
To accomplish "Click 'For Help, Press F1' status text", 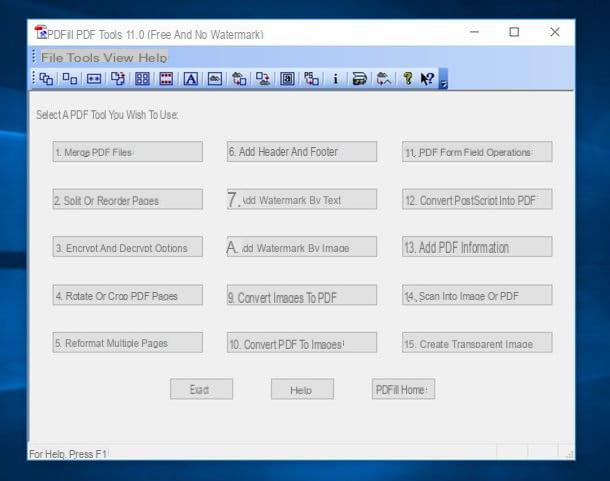I will point(68,454).
